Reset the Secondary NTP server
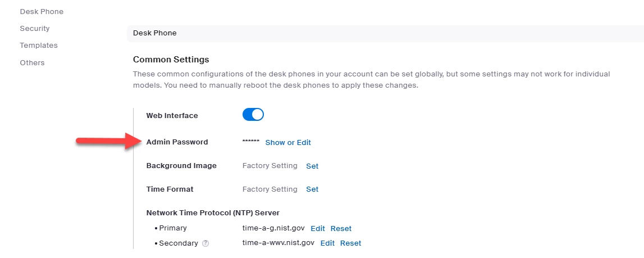The image size is (644, 258). 350,243
